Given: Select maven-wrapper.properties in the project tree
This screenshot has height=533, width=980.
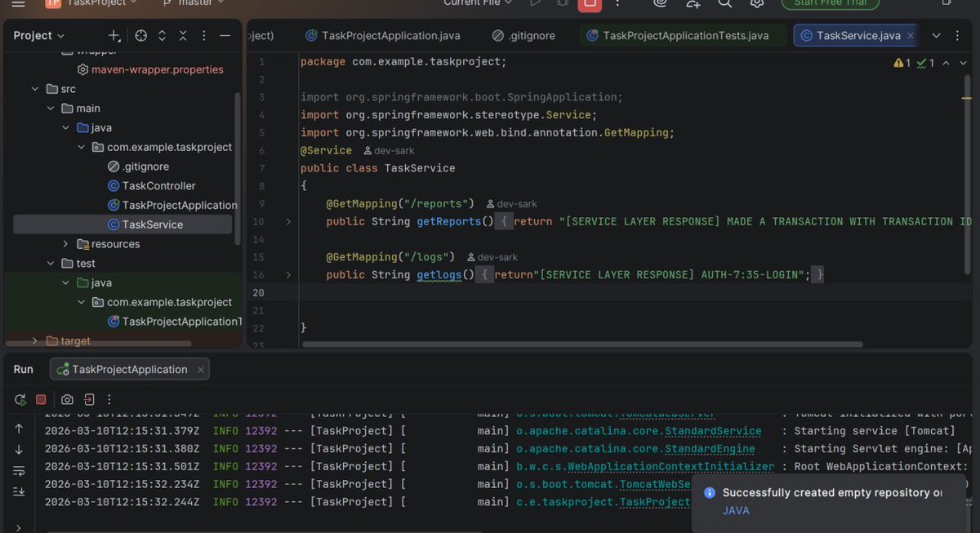Looking at the screenshot, I should click(x=157, y=69).
